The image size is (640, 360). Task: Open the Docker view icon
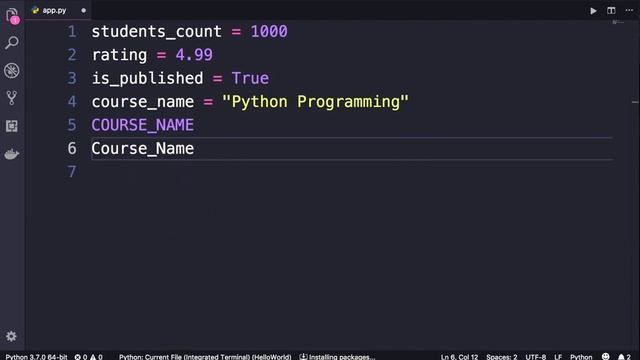[x=12, y=154]
